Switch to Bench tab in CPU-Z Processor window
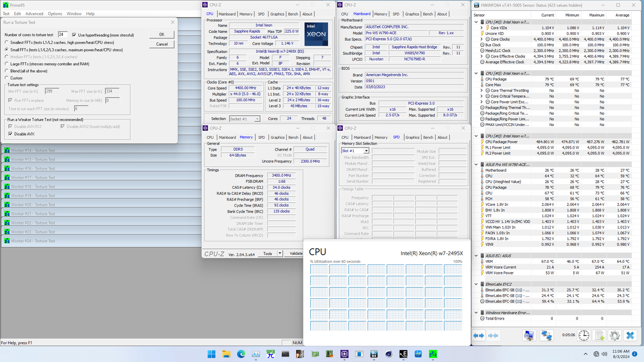Image resolution: width=644 pixels, height=362 pixels. [x=293, y=14]
